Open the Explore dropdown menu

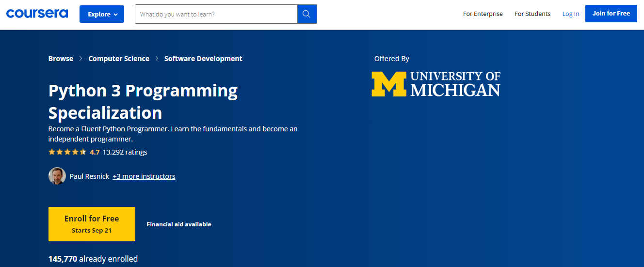102,14
